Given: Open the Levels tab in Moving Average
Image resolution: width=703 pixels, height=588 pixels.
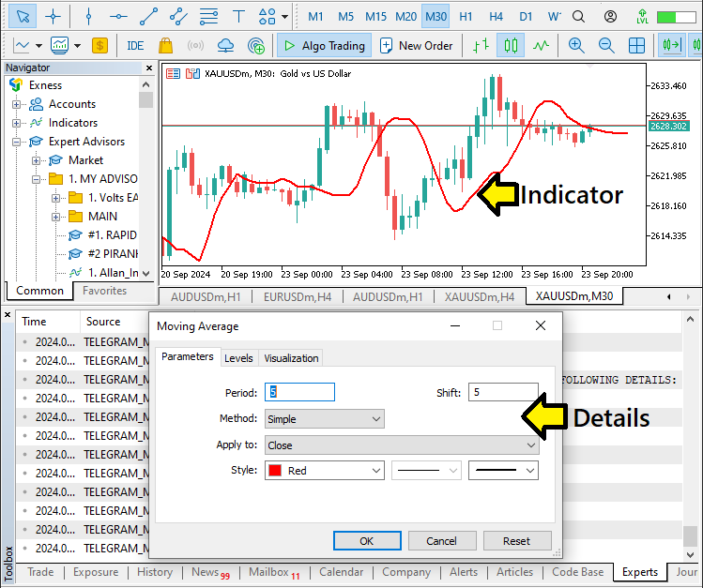Looking at the screenshot, I should tap(238, 358).
